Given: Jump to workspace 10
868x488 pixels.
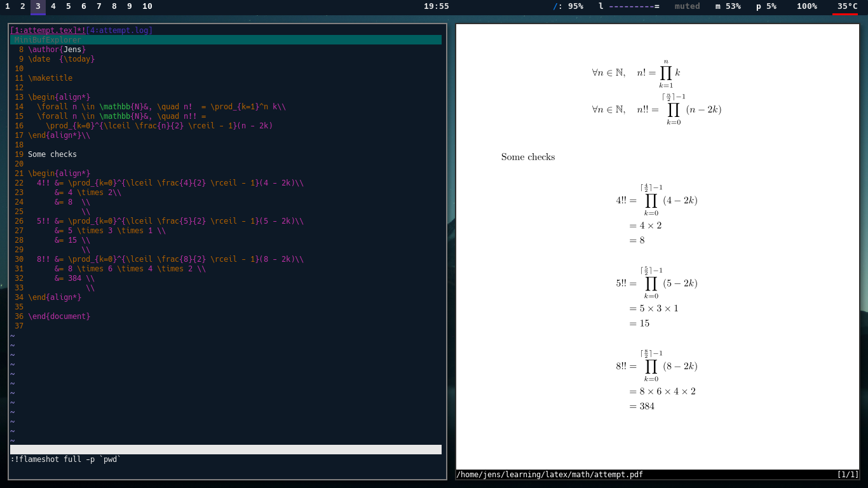Looking at the screenshot, I should click(x=147, y=6).
